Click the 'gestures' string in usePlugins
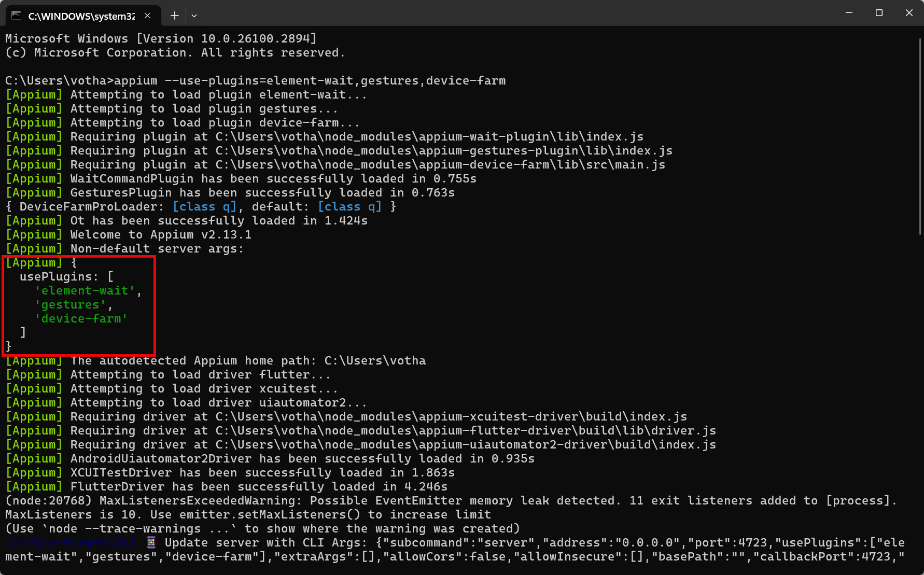 [x=70, y=304]
